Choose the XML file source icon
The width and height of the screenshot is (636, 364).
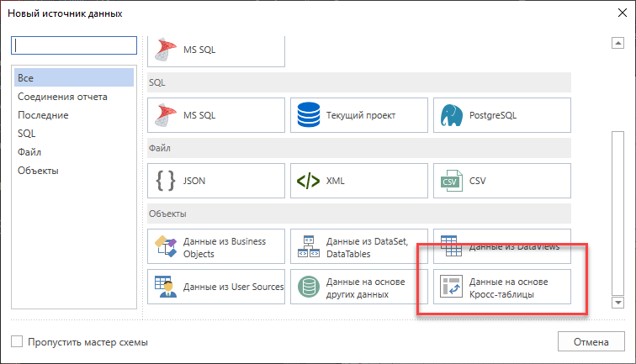pyautogui.click(x=308, y=181)
